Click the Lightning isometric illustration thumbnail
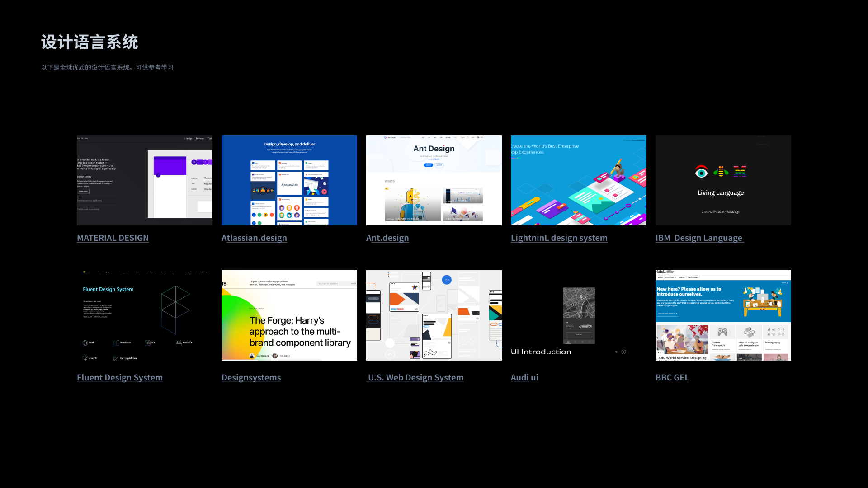The width and height of the screenshot is (868, 488). pyautogui.click(x=579, y=180)
